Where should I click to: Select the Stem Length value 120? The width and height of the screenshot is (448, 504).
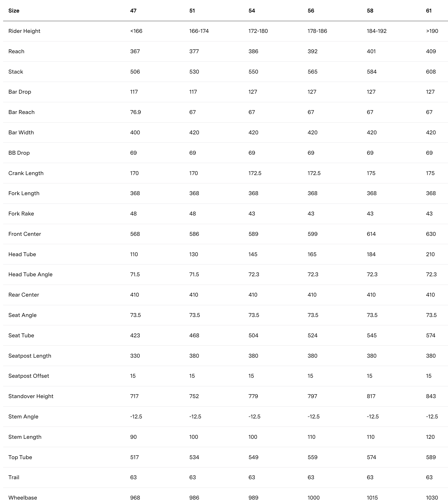[430, 437]
